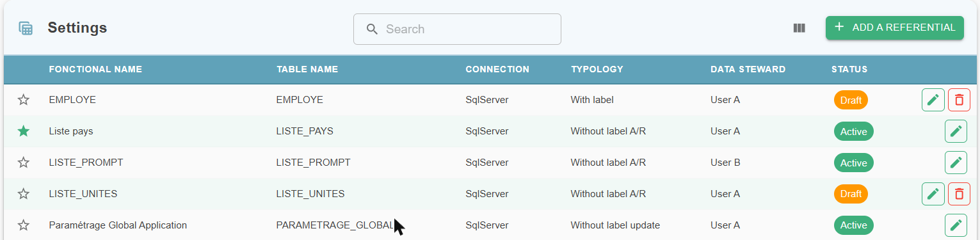This screenshot has width=980, height=240.
Task: Click With label typology in EMPLOYE row
Action: (592, 100)
